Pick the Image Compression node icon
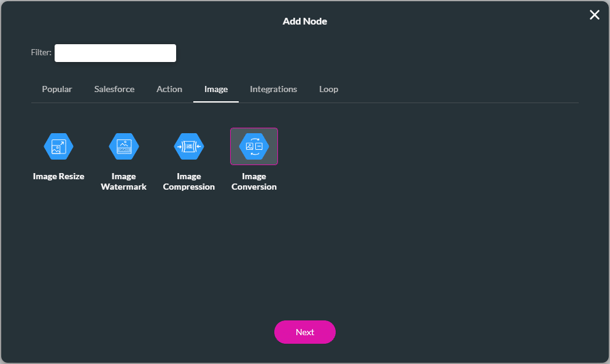The width and height of the screenshot is (610, 364). point(189,146)
